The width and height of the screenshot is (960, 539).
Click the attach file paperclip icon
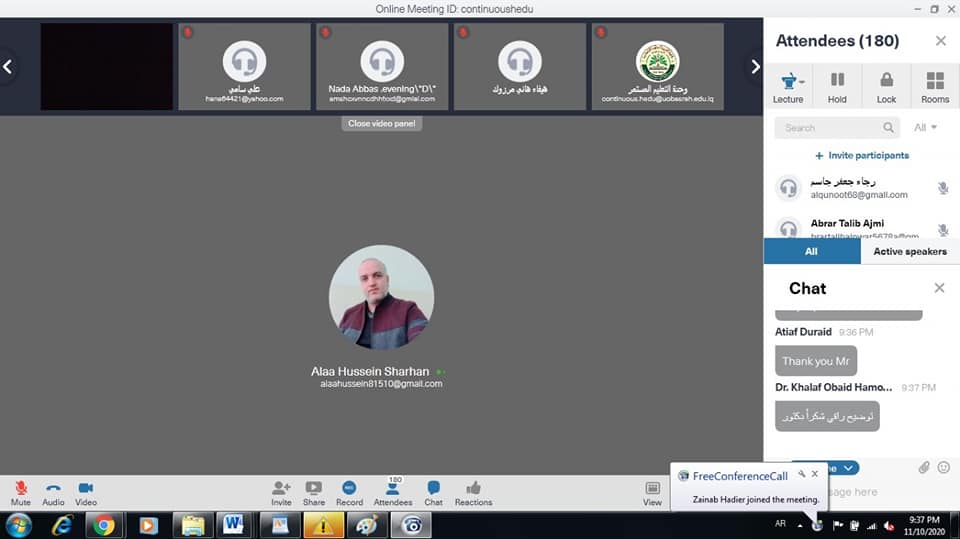point(924,467)
